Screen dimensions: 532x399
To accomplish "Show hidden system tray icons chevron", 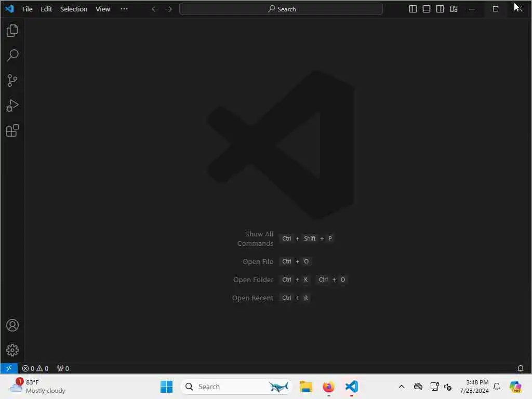I will (402, 387).
